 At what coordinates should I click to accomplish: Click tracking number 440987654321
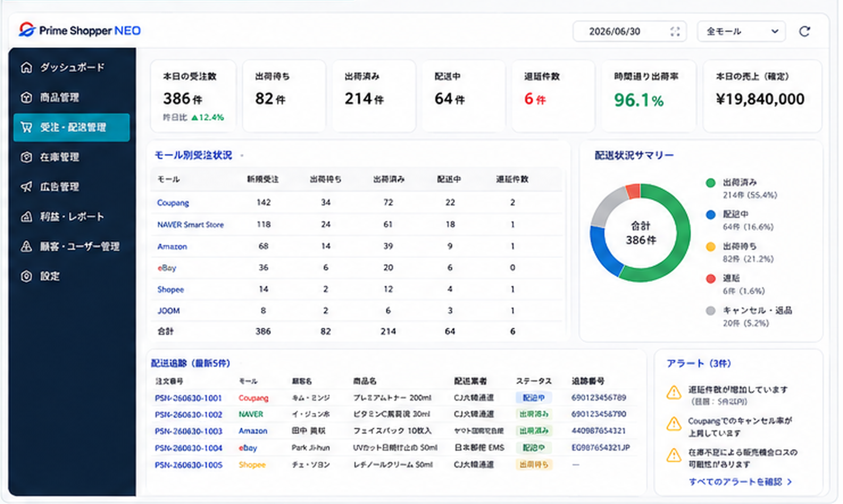598,431
